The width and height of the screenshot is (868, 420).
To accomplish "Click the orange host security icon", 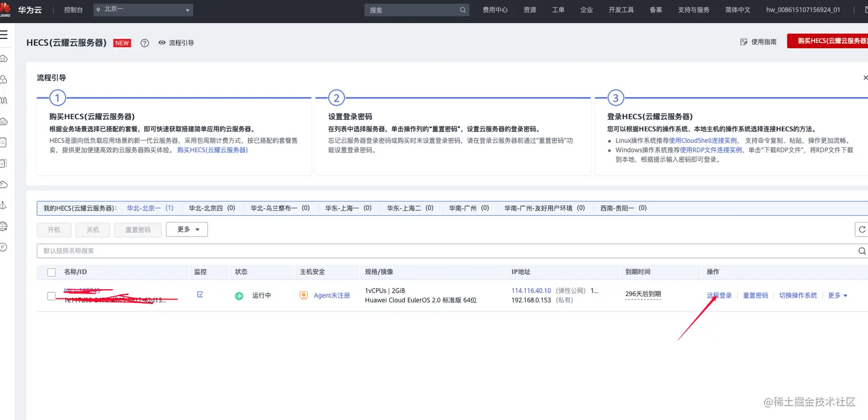I will click(x=304, y=295).
